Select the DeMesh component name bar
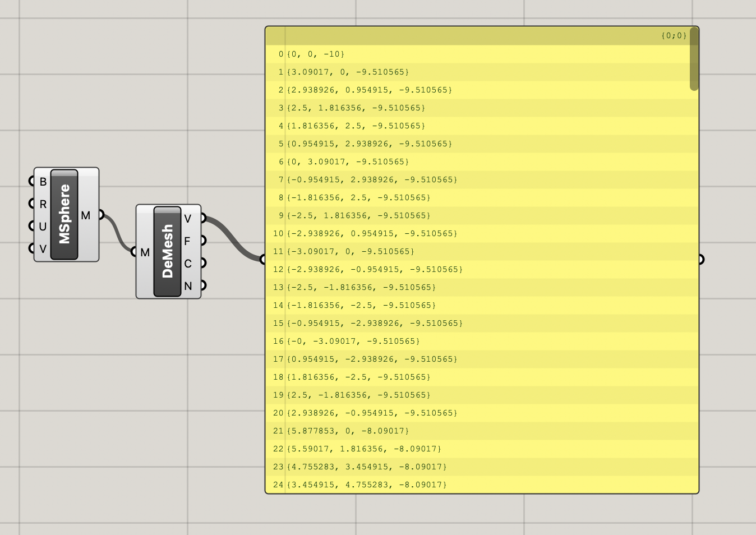756x535 pixels. click(x=167, y=251)
